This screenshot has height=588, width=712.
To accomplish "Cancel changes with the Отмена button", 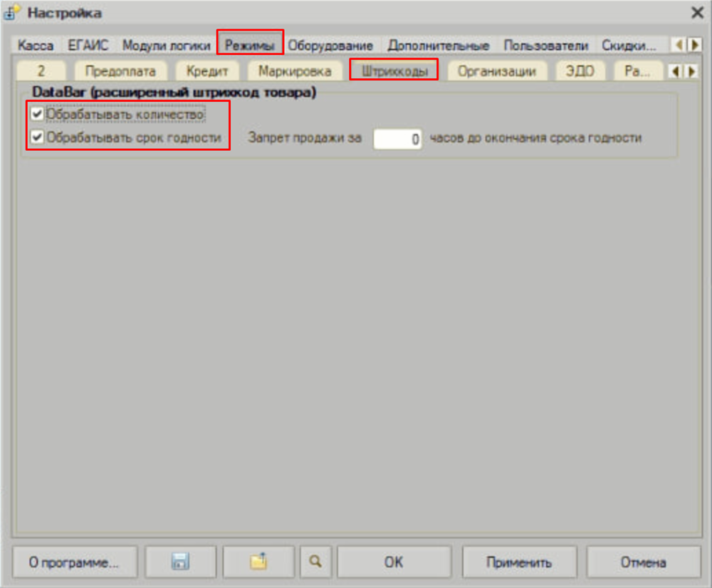I will pyautogui.click(x=643, y=562).
